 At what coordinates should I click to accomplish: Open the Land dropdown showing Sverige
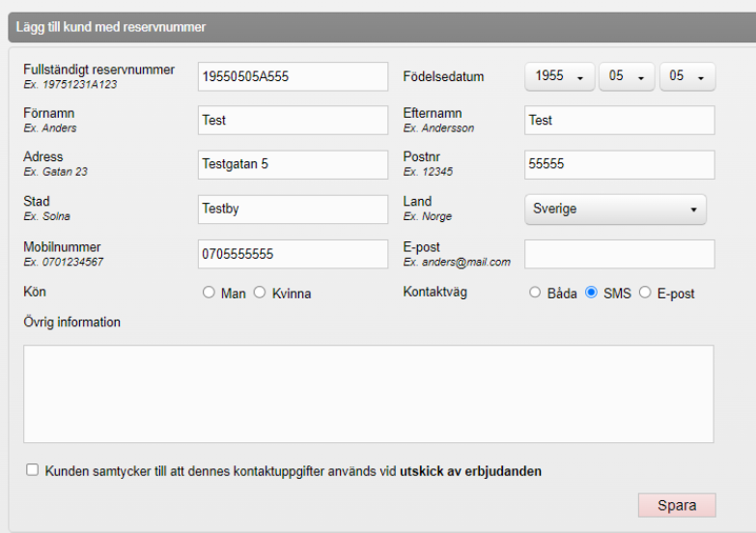tap(615, 209)
